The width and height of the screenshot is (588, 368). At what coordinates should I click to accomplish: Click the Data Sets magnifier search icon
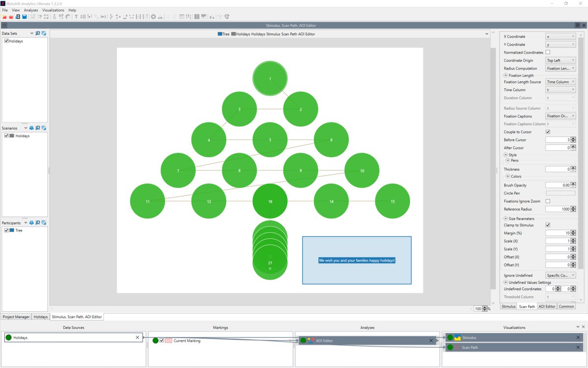coord(38,33)
